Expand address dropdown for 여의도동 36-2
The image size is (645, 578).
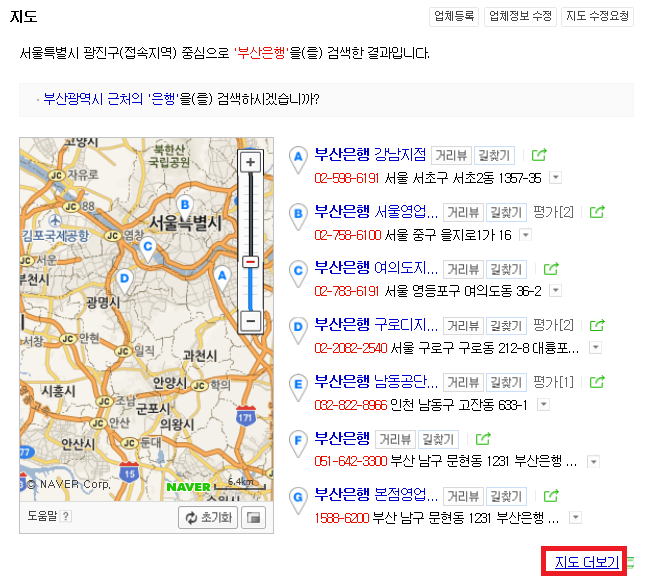pos(556,290)
